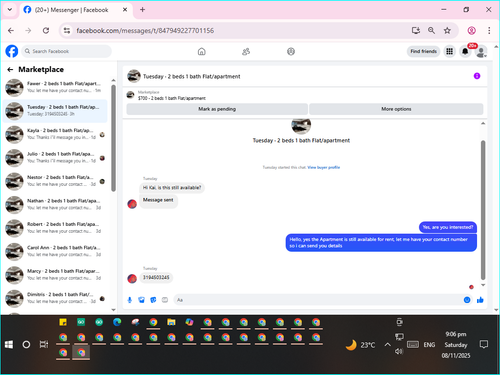The image size is (500, 375).
Task: Send a thumbs-up like
Action: (x=480, y=300)
